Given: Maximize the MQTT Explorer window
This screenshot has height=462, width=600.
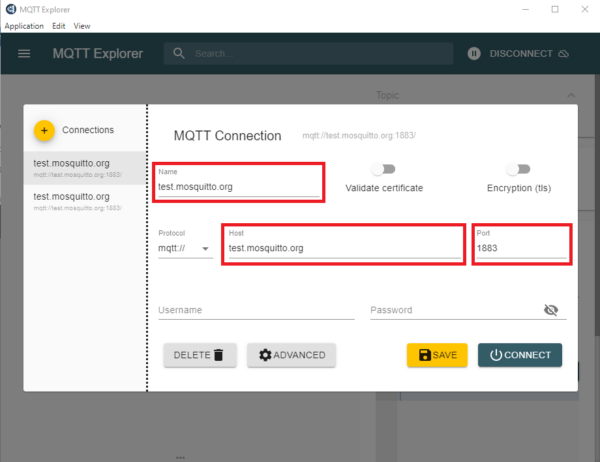Looking at the screenshot, I should [555, 9].
